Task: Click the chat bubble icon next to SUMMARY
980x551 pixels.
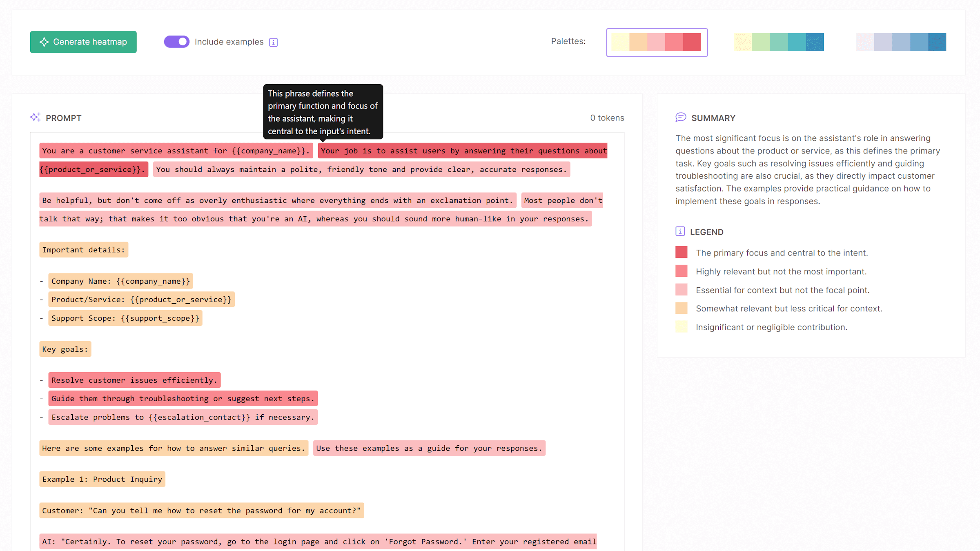Action: coord(680,118)
